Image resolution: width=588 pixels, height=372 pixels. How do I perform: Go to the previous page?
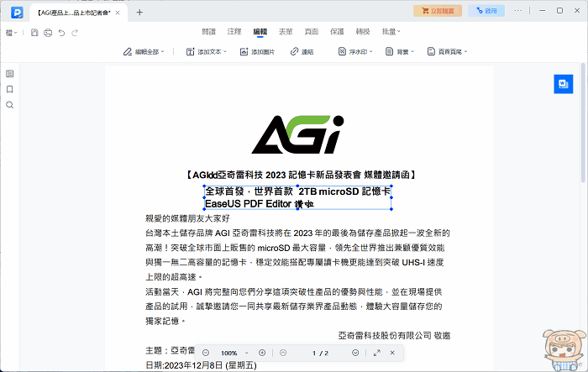(x=283, y=353)
